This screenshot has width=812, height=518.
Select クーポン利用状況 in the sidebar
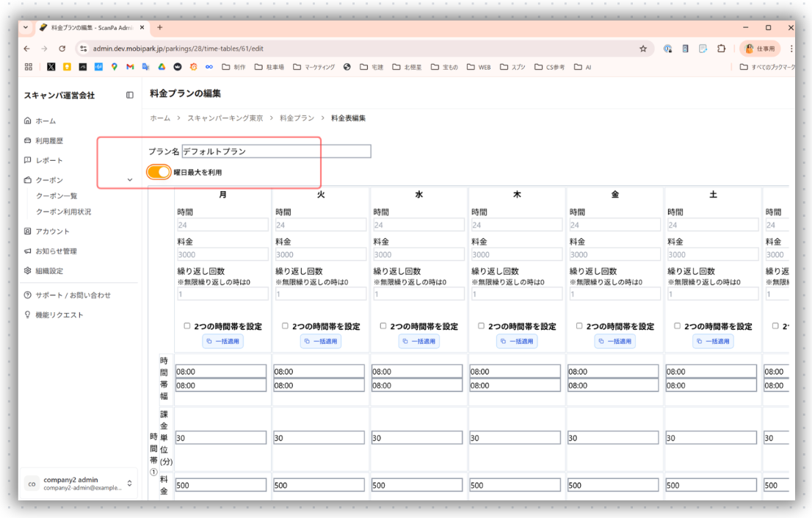click(64, 212)
